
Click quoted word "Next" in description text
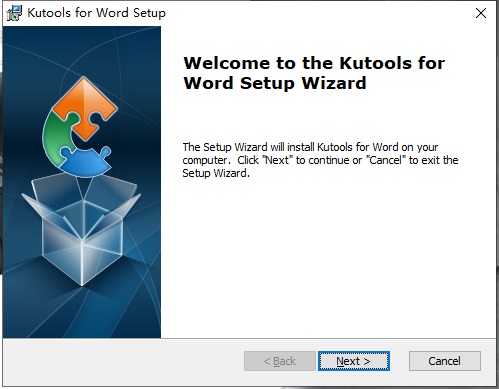(x=277, y=160)
